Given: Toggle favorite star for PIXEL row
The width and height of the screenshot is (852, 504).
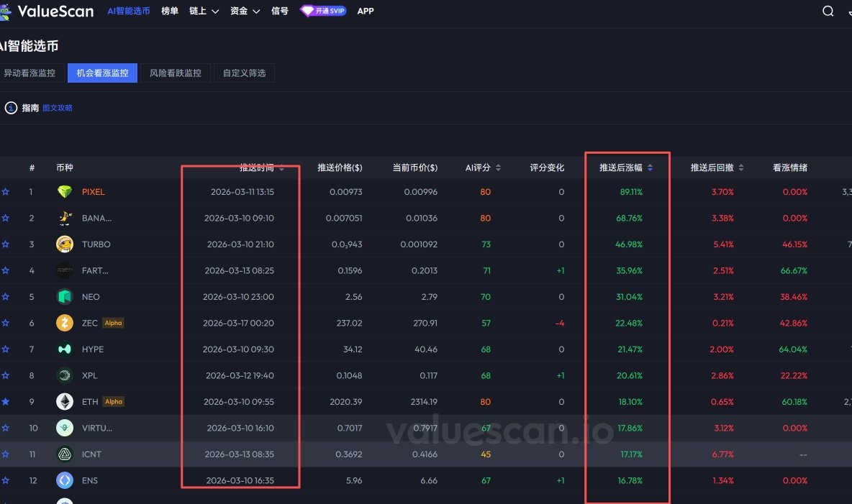Looking at the screenshot, I should [6, 192].
